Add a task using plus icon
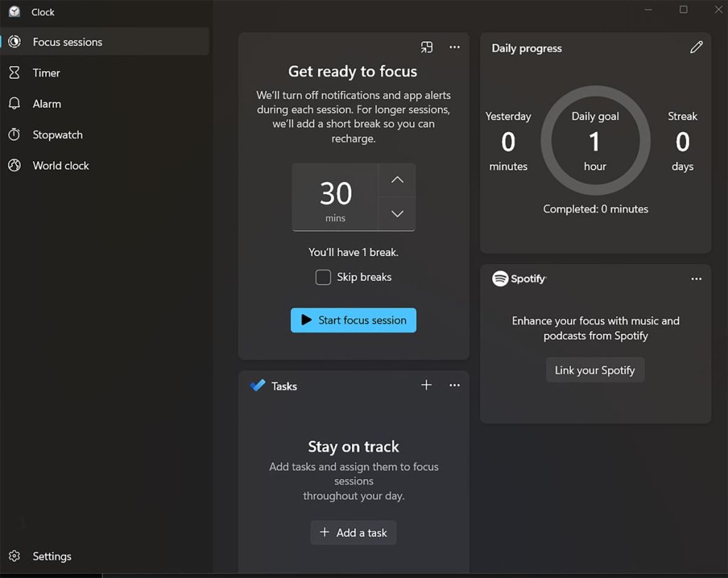728x578 pixels. point(427,385)
